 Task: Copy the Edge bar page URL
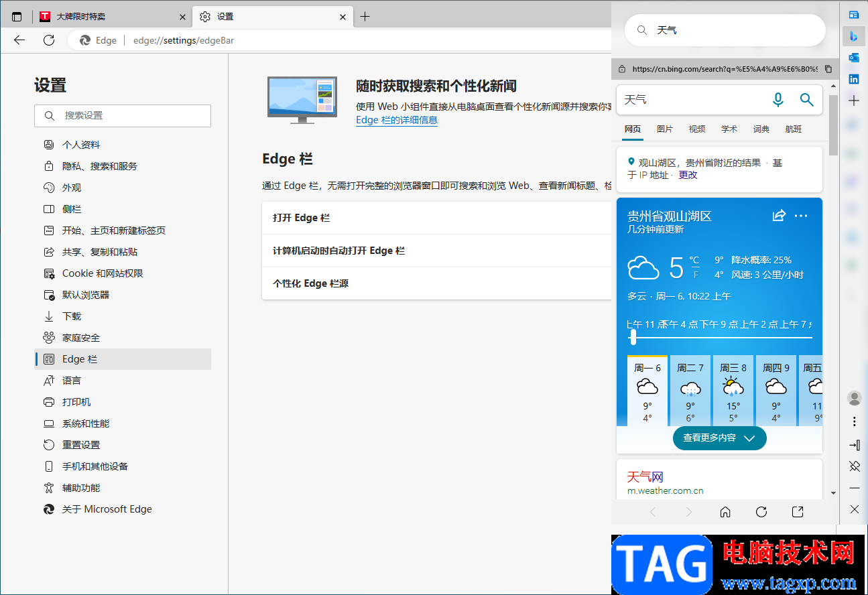pyautogui.click(x=828, y=69)
